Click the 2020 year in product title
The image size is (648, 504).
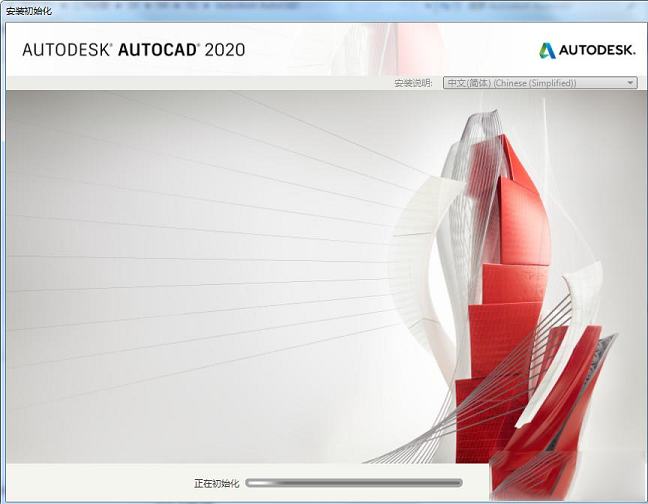coord(224,50)
